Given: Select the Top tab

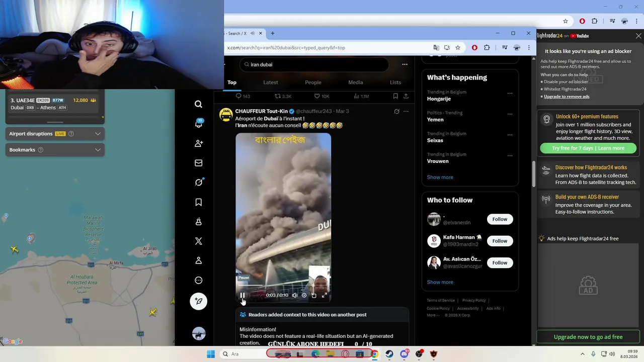Looking at the screenshot, I should click(231, 82).
